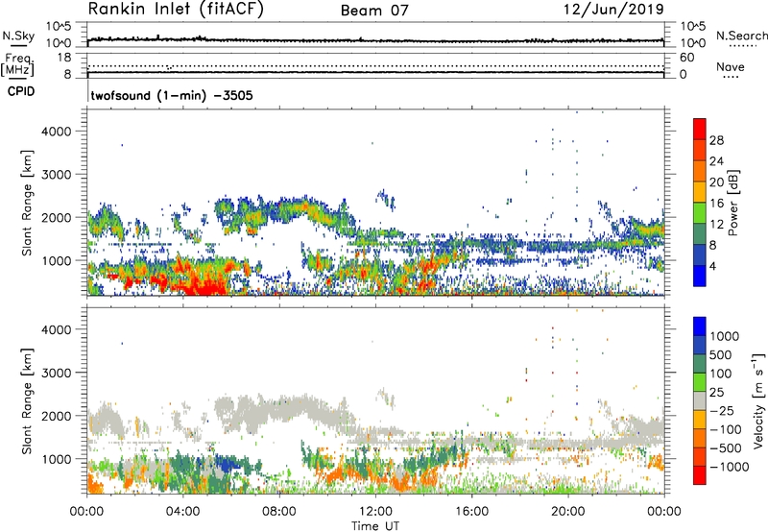The height and width of the screenshot is (532, 768).
Task: Click the "24" label on Power colorbar
Action: (716, 161)
